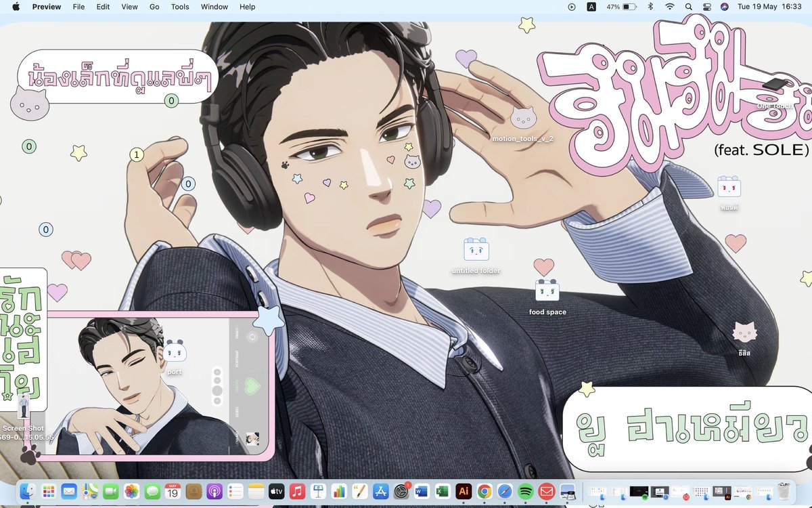Open Spotlight search from the menu bar
This screenshot has height=508, width=812.
688,7
